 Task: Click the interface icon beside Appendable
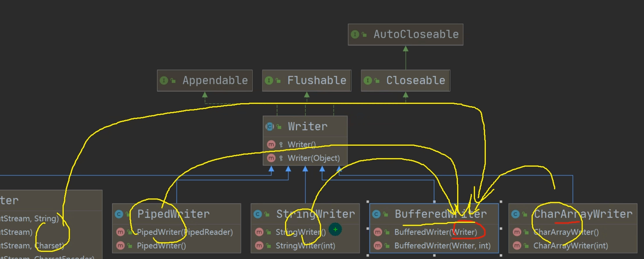click(164, 80)
